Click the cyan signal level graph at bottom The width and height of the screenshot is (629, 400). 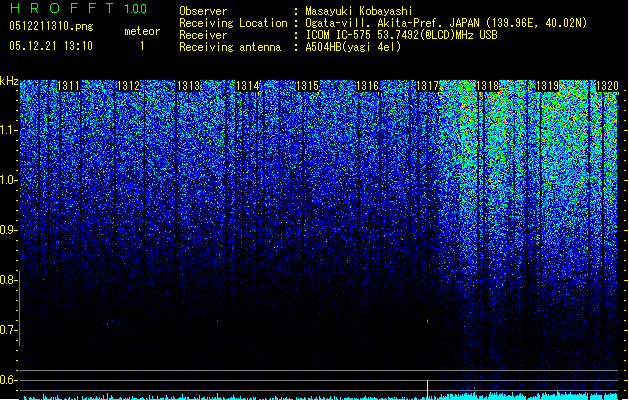(321, 396)
